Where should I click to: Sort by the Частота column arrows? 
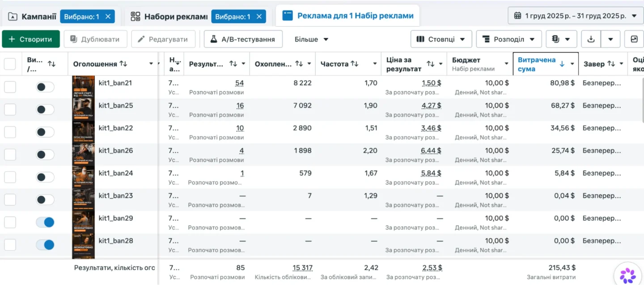tap(354, 64)
